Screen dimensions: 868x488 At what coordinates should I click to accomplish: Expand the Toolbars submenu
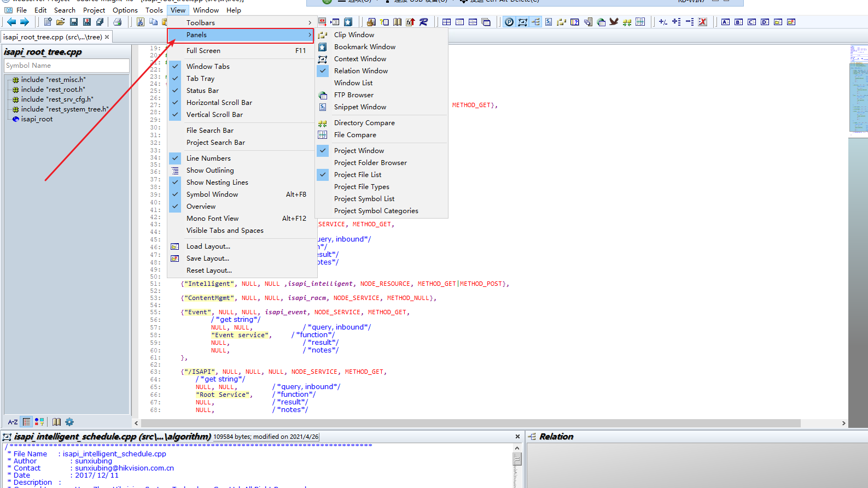tap(241, 22)
